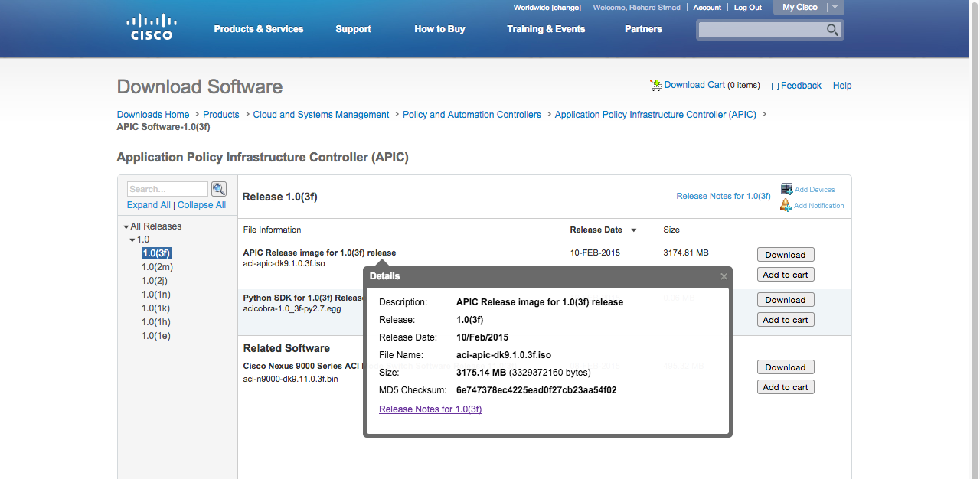Collapse the All Releases tree node

[x=126, y=227]
